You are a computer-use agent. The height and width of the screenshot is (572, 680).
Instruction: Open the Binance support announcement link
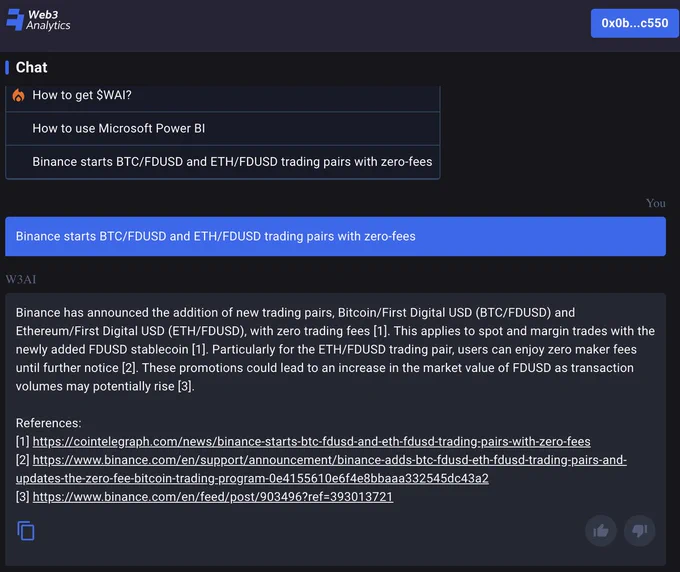(x=330, y=460)
